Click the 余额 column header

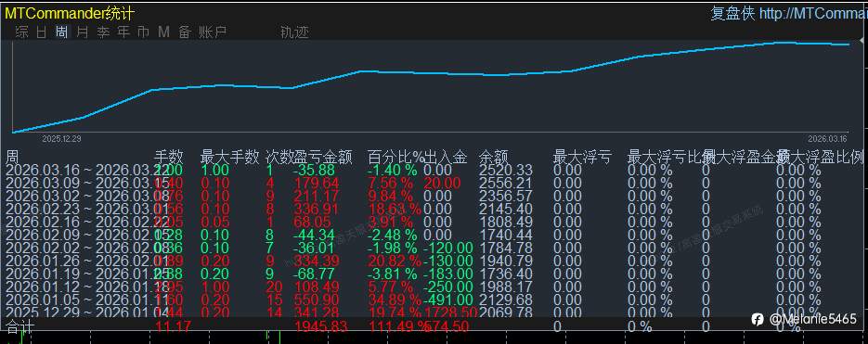[494, 157]
